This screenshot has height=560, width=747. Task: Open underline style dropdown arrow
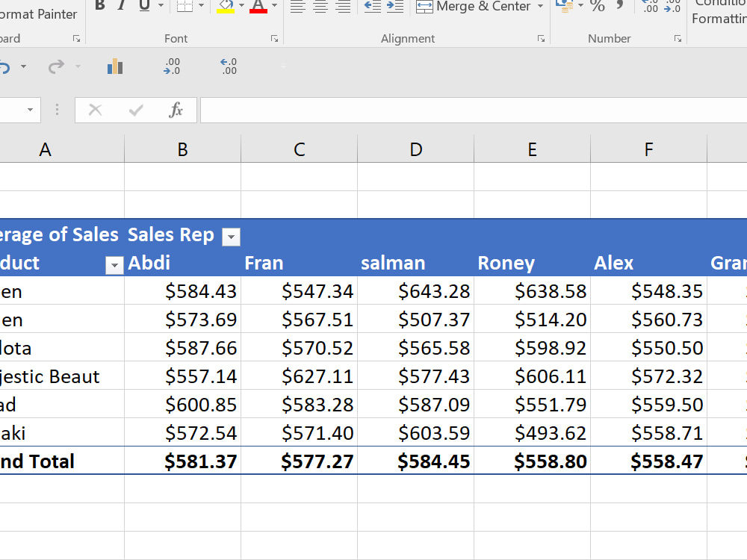click(161, 5)
